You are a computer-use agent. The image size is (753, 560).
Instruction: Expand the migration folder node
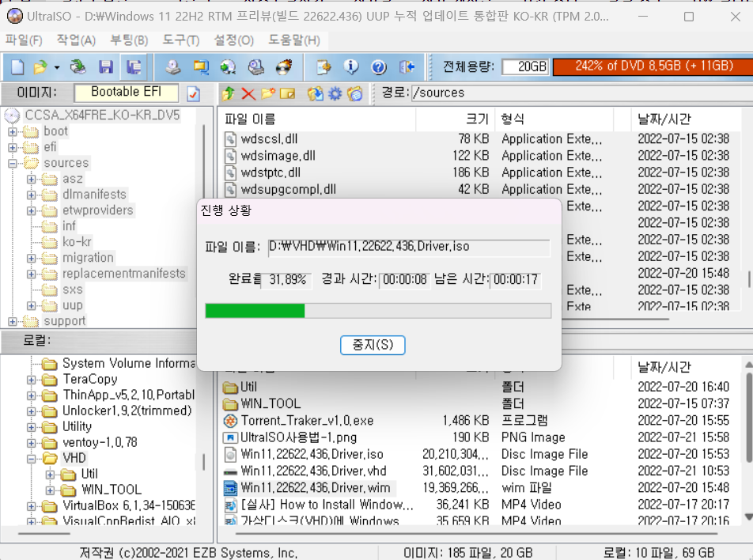tap(31, 259)
